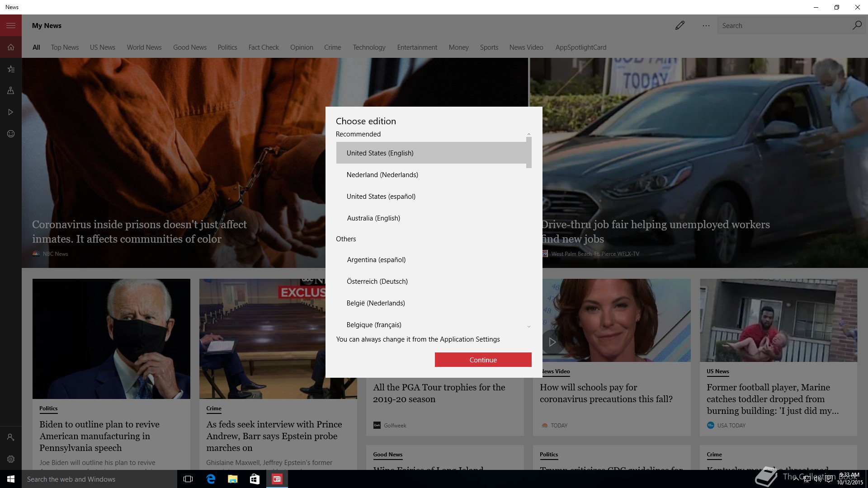Viewport: 868px width, 488px height.
Task: Click Politics tag on Biden card
Action: [x=48, y=408]
